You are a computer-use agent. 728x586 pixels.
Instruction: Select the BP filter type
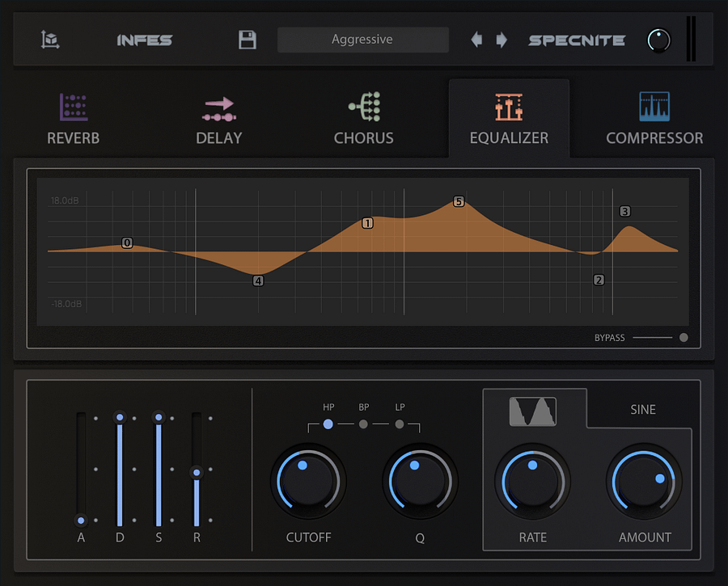[x=363, y=424]
